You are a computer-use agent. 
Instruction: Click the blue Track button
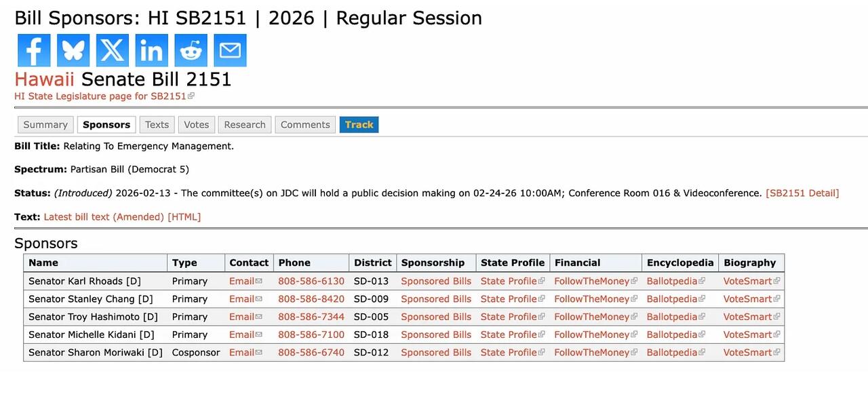359,125
